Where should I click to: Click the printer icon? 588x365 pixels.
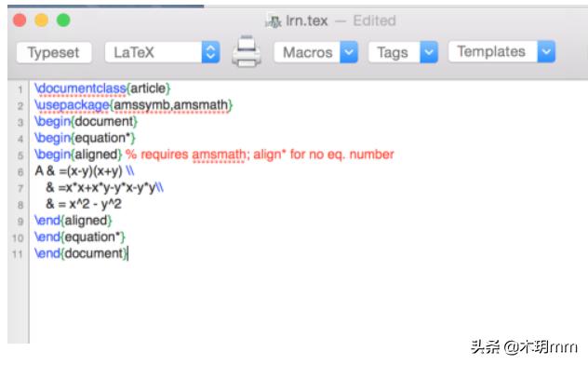pyautogui.click(x=247, y=52)
